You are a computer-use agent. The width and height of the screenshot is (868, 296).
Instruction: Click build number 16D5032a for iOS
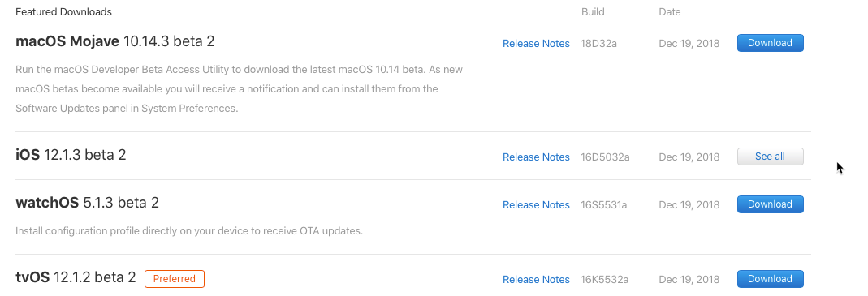(x=605, y=157)
